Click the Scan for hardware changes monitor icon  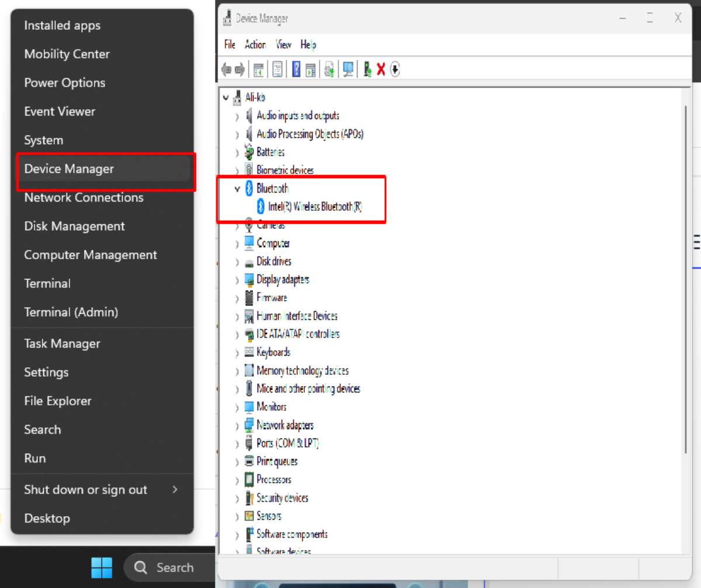pos(348,70)
